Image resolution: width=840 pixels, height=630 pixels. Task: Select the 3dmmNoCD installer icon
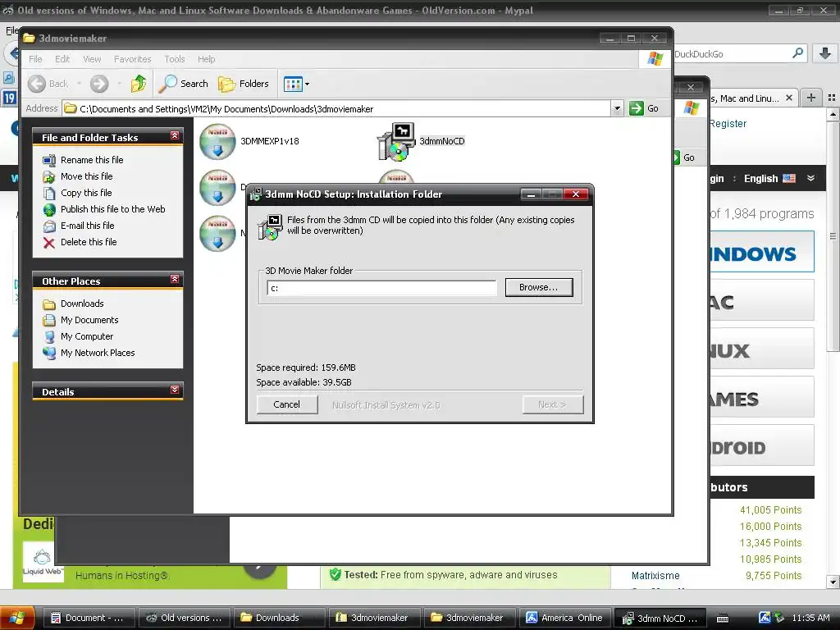pyautogui.click(x=396, y=141)
